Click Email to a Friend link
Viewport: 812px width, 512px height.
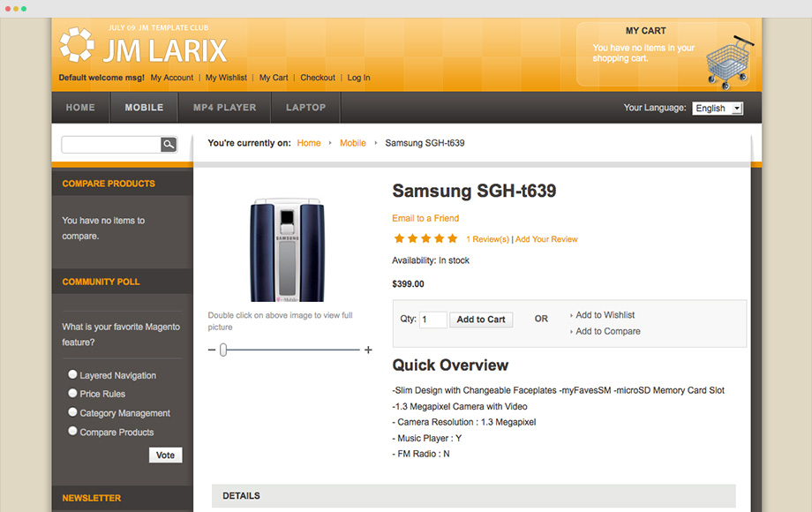[x=425, y=218]
